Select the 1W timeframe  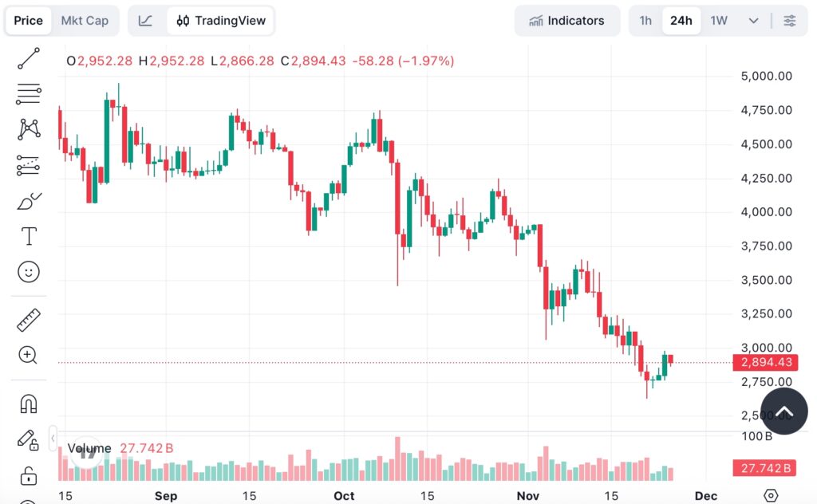tap(717, 21)
